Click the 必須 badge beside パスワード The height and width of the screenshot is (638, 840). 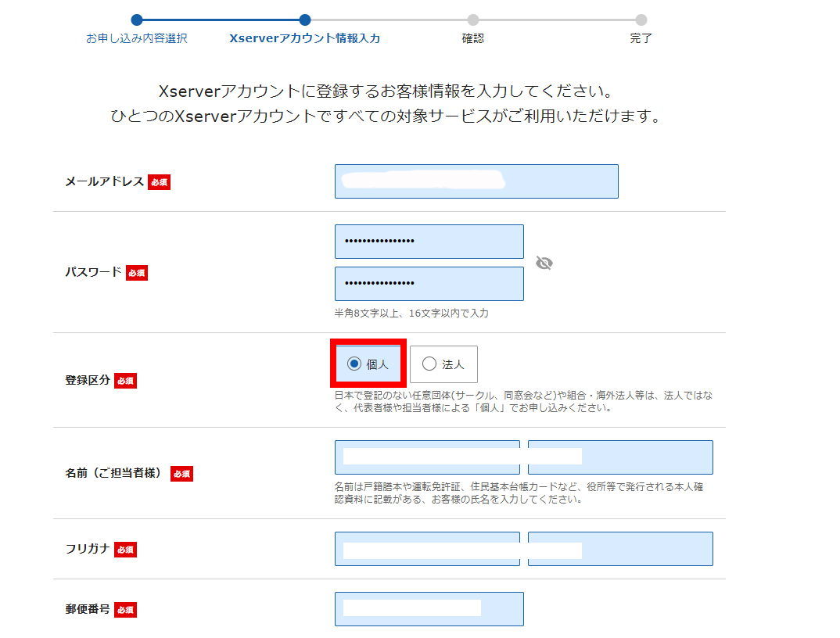pyautogui.click(x=137, y=273)
